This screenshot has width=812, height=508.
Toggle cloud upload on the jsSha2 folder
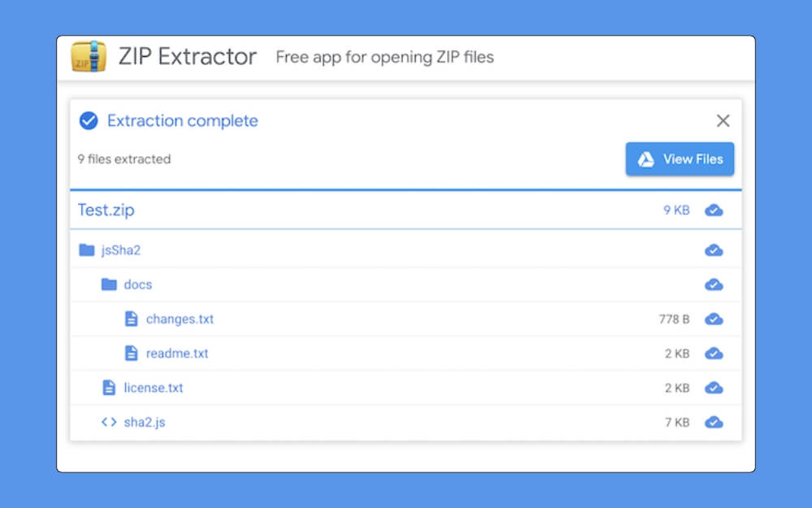pos(714,250)
